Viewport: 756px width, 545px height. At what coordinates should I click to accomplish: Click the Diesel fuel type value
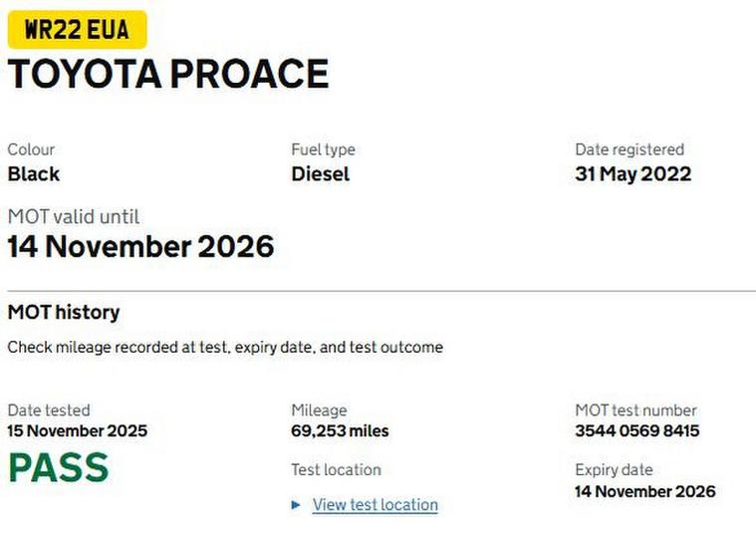pos(321,173)
